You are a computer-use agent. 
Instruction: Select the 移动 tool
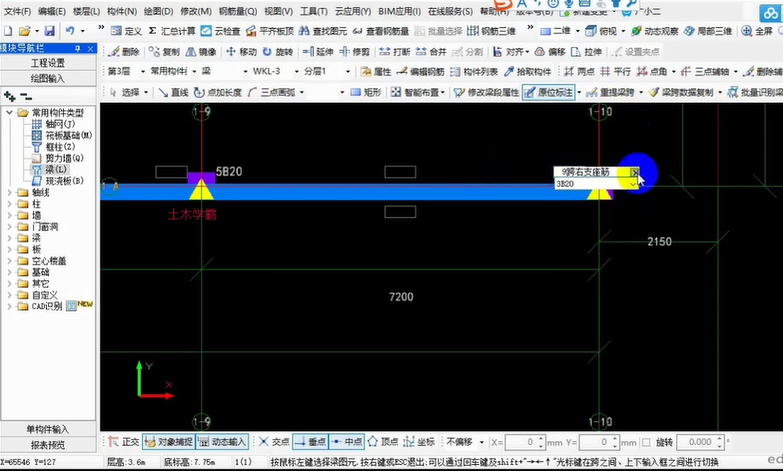coord(241,51)
